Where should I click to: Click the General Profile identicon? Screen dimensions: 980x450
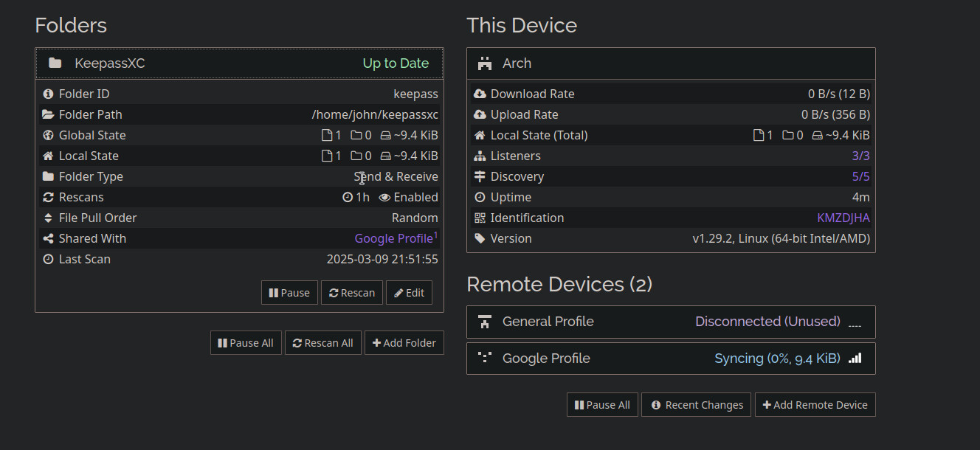484,322
